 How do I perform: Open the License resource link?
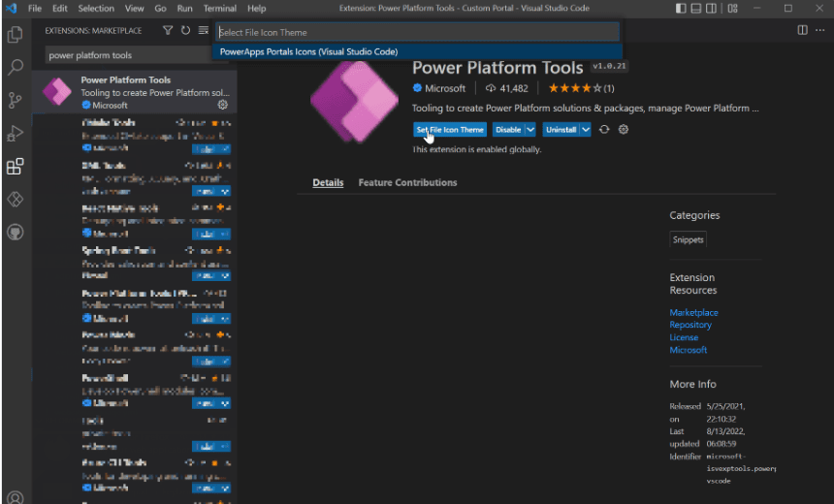click(684, 337)
